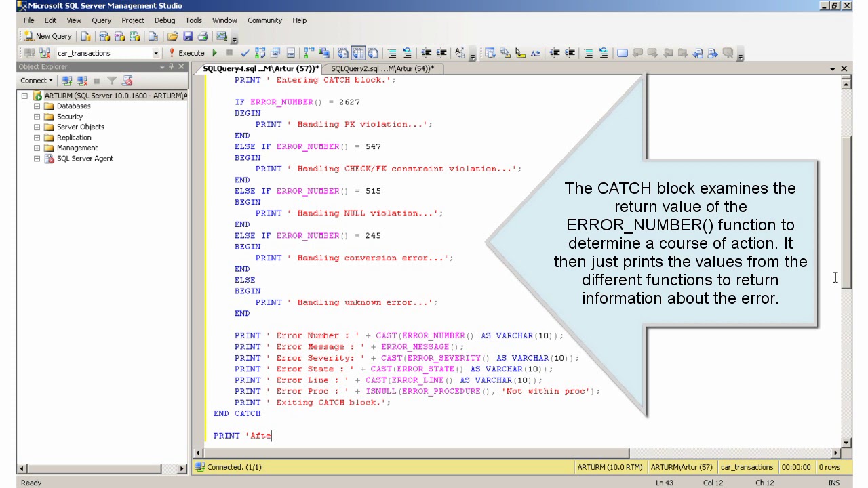Open a Database Engine Query
This screenshot has width=868, height=488.
tap(85, 36)
